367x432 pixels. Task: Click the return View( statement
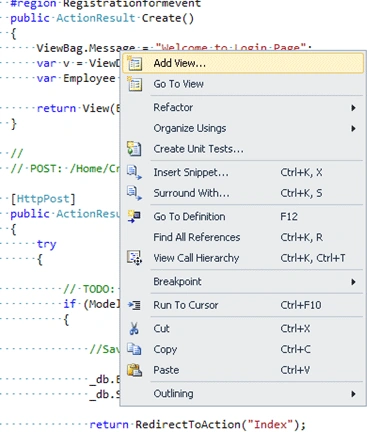click(x=78, y=108)
